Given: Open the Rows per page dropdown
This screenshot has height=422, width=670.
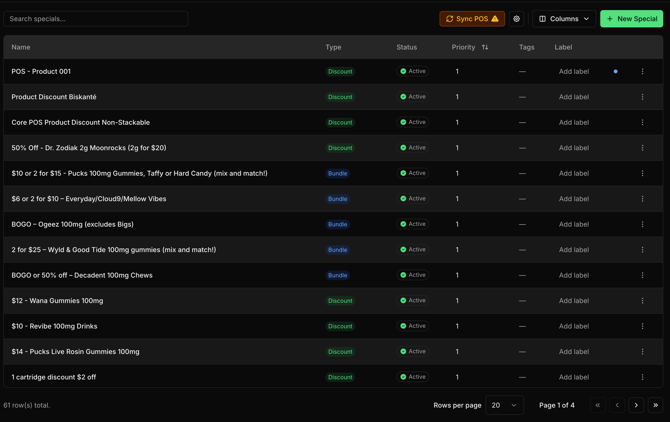Looking at the screenshot, I should pos(504,405).
